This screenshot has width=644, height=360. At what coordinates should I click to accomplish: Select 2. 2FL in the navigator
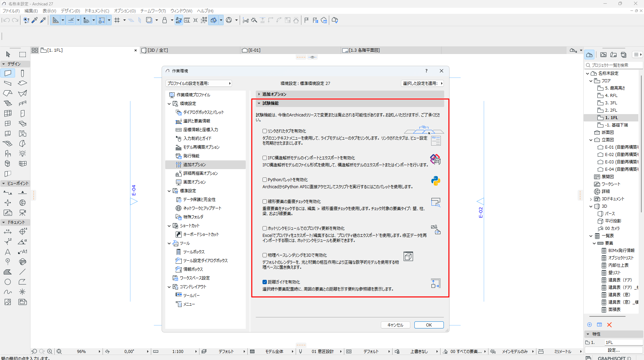point(611,110)
